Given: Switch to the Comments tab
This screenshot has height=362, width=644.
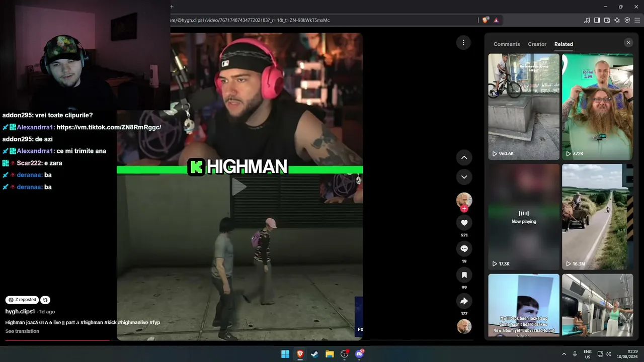Looking at the screenshot, I should tap(507, 44).
